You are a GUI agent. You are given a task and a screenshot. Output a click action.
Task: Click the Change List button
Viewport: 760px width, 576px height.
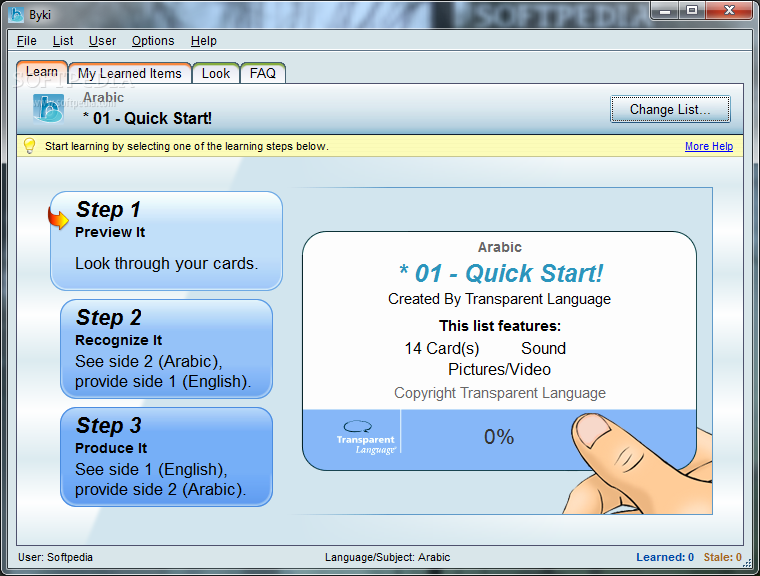(670, 110)
